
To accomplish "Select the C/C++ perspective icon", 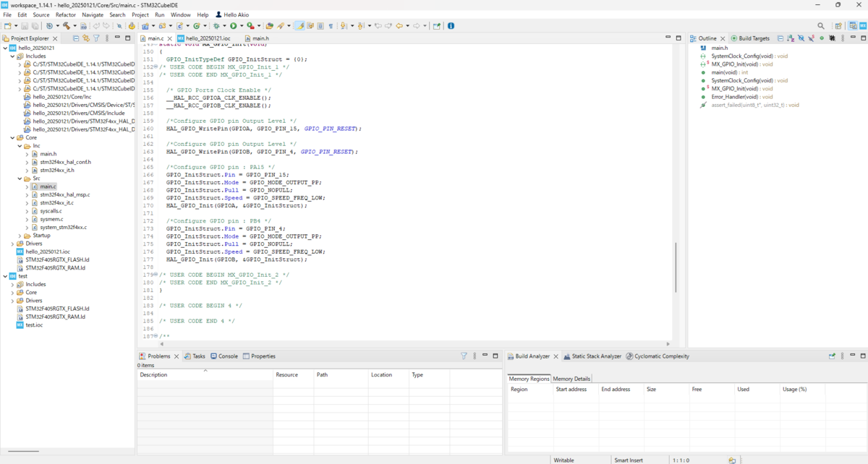I will (x=852, y=26).
